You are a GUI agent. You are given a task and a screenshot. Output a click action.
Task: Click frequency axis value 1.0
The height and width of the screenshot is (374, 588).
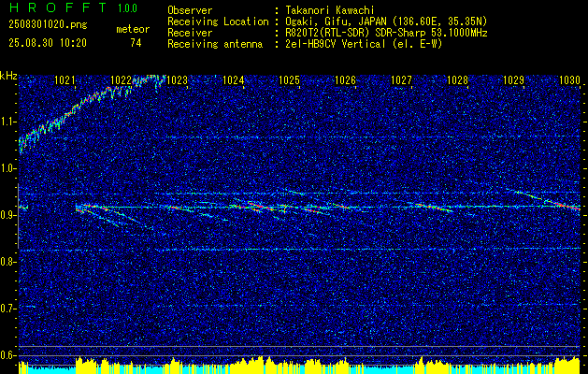[x=8, y=169]
